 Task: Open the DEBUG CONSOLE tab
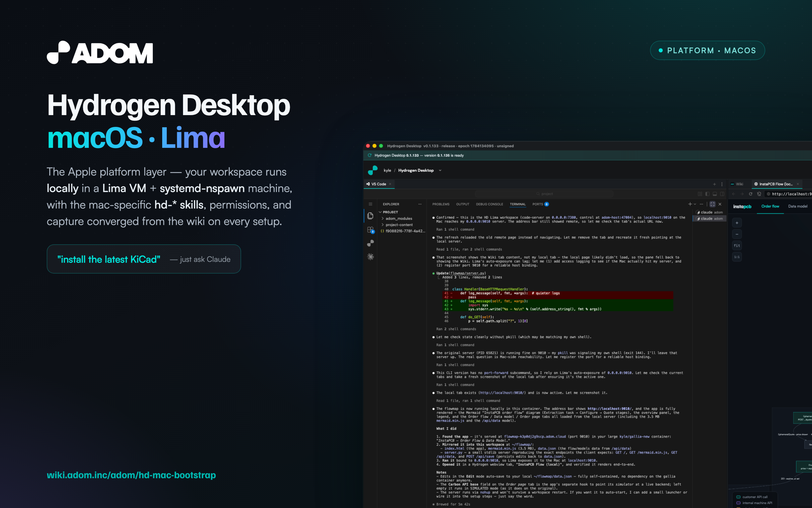click(489, 204)
